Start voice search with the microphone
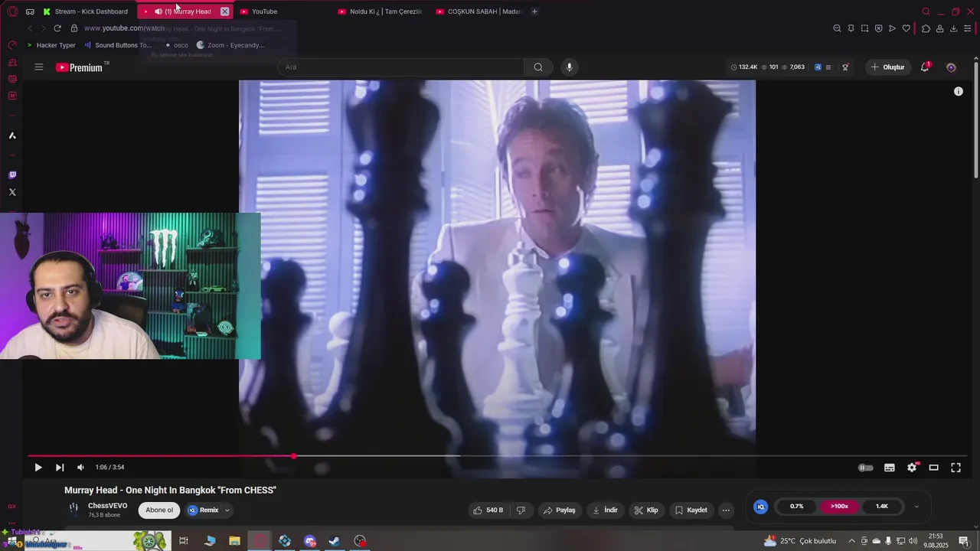 tap(569, 67)
